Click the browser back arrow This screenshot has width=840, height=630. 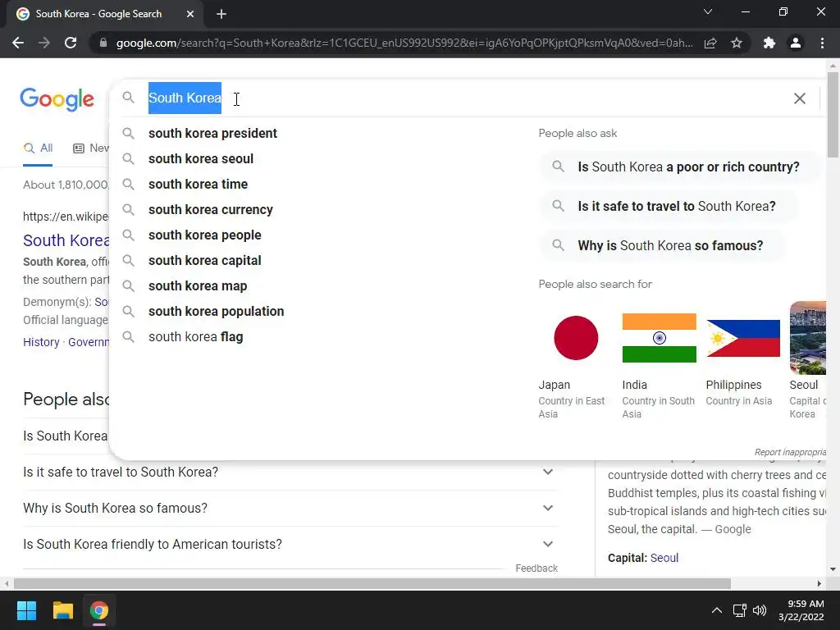point(18,43)
